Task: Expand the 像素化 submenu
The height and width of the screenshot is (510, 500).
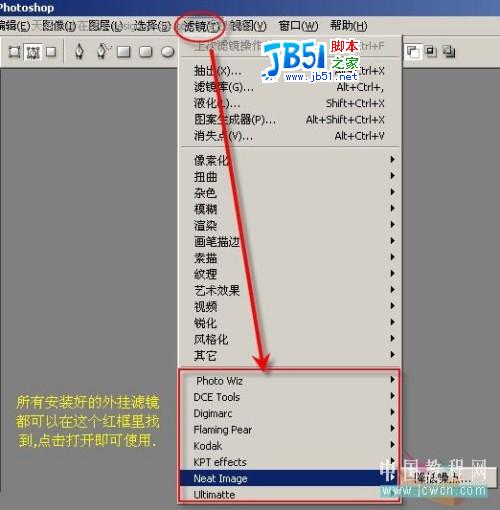Action: click(x=290, y=160)
